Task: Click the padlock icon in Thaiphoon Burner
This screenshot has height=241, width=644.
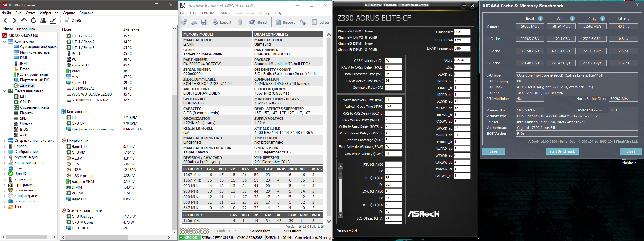Action: click(x=240, y=22)
